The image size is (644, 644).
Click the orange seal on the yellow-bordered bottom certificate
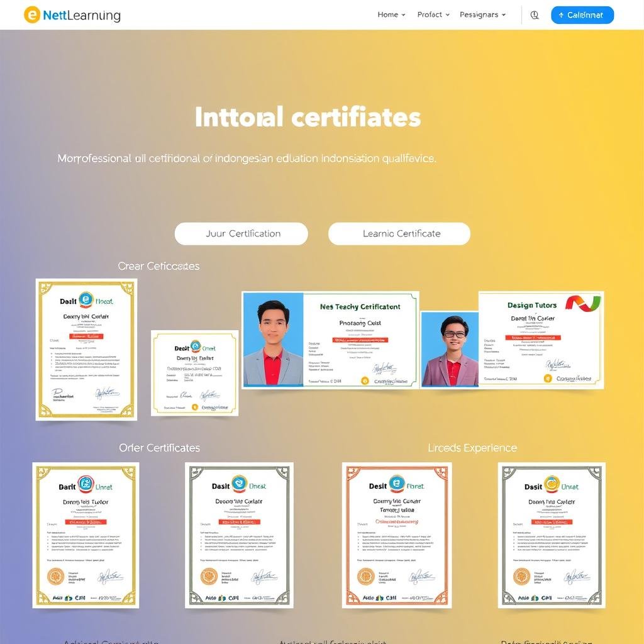pyautogui.click(x=56, y=576)
